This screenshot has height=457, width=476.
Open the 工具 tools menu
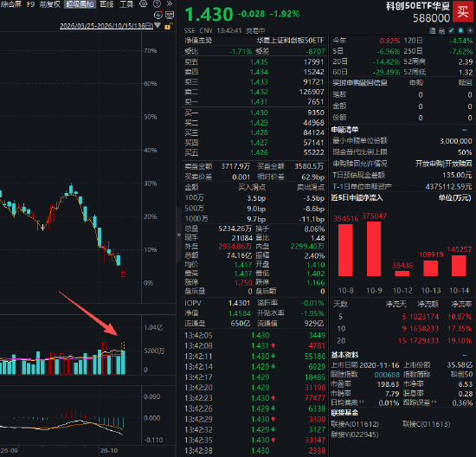point(126,4)
